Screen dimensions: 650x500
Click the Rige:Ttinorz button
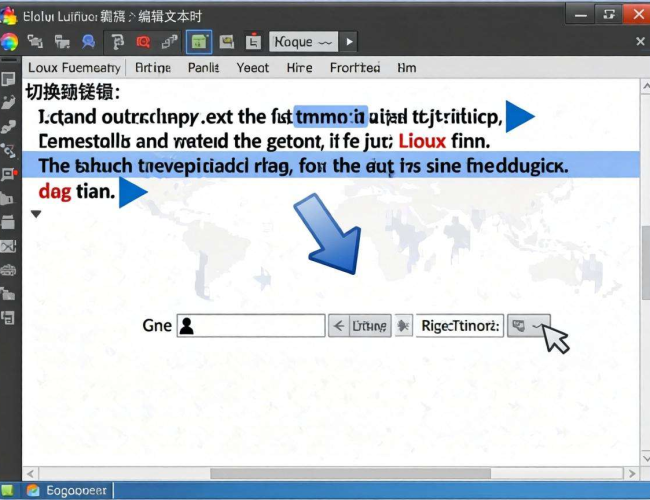click(x=460, y=325)
